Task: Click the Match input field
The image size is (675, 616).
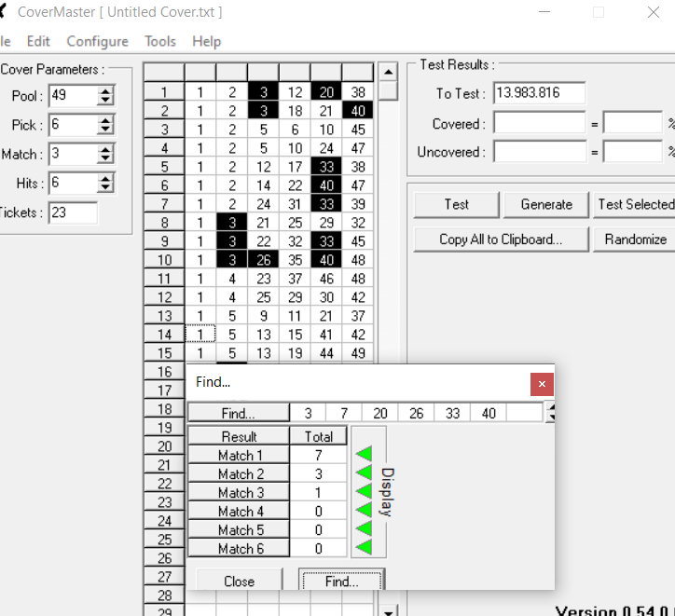Action: point(73,154)
